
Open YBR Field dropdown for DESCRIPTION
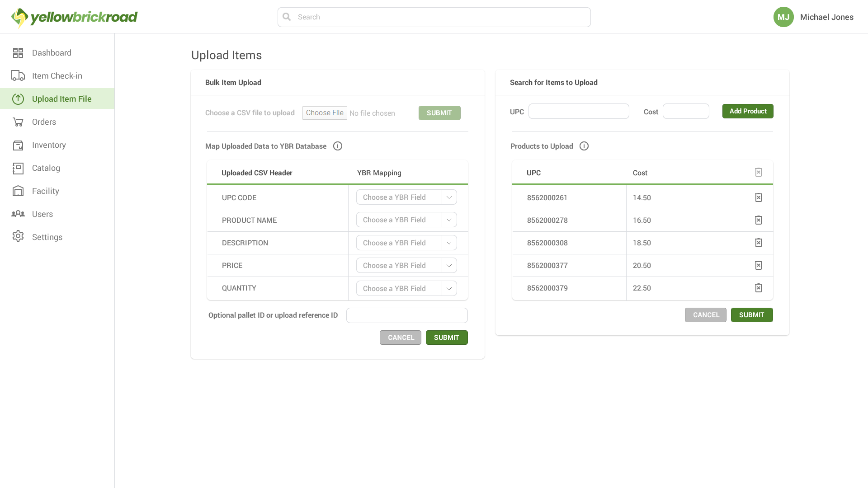pos(449,243)
